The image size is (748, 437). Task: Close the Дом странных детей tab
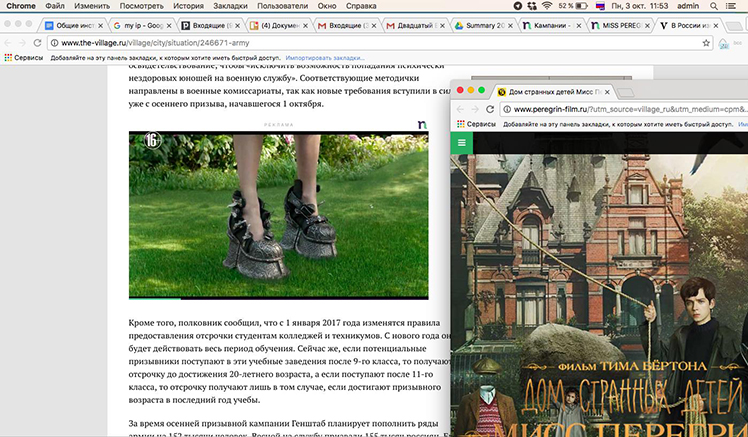pyautogui.click(x=607, y=92)
